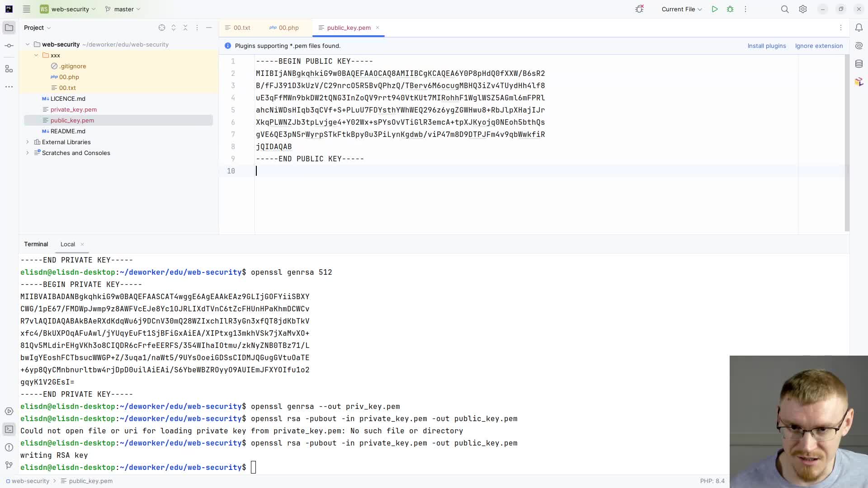868x488 pixels.
Task: Toggle PHP debug connection listening
Action: click(x=639, y=9)
